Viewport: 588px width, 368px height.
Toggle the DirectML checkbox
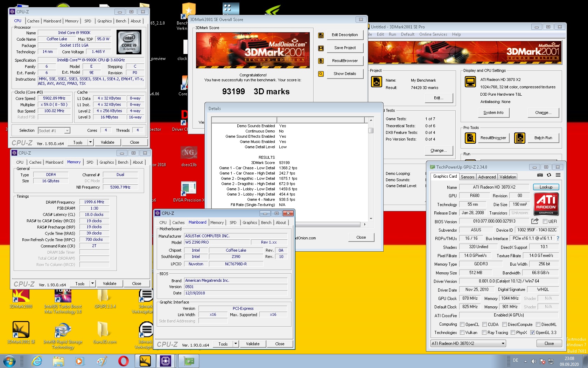538,325
